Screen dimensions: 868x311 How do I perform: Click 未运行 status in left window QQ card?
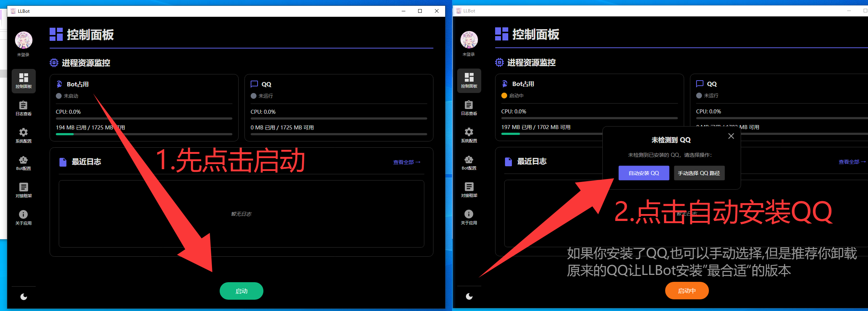point(262,96)
